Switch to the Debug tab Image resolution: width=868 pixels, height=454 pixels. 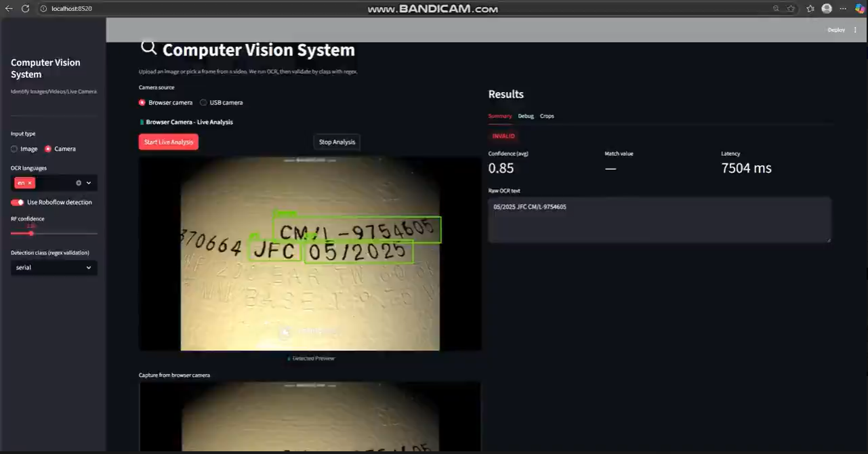click(x=526, y=116)
